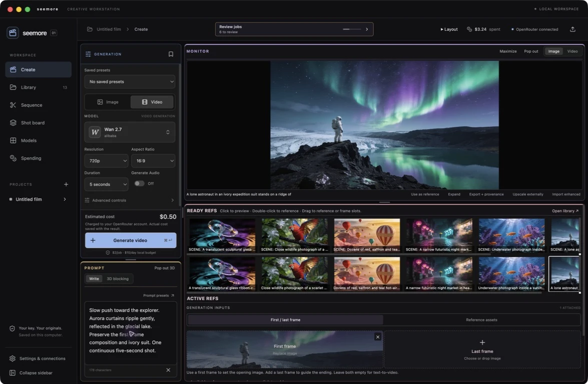
Task: Clear the prompt text with X icon
Action: click(x=168, y=370)
